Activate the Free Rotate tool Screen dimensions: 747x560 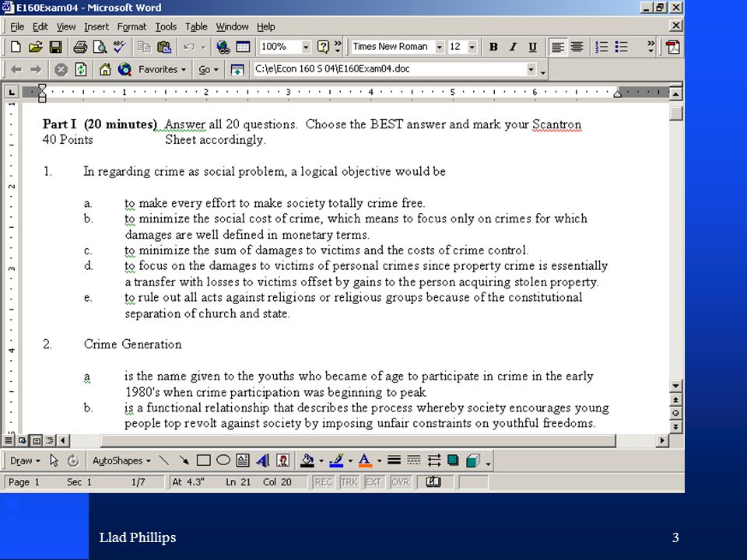[73, 460]
